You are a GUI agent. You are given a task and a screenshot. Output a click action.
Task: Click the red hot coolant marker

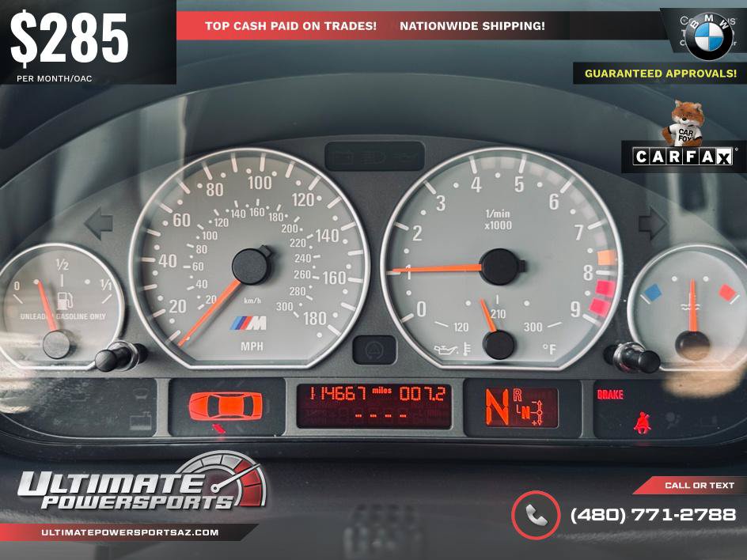(x=727, y=292)
